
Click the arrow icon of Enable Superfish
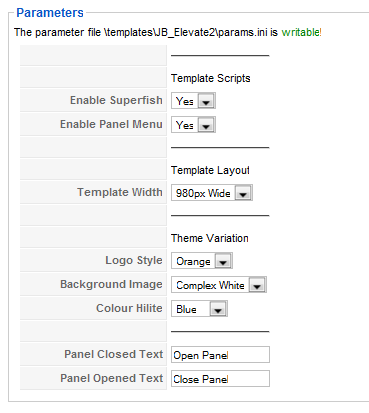(x=206, y=101)
